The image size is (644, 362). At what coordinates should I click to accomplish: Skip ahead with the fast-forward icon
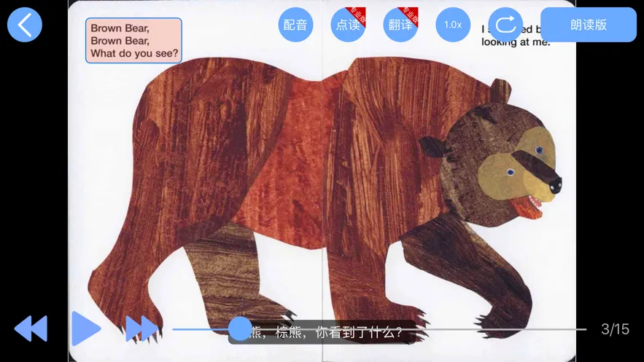(x=141, y=328)
